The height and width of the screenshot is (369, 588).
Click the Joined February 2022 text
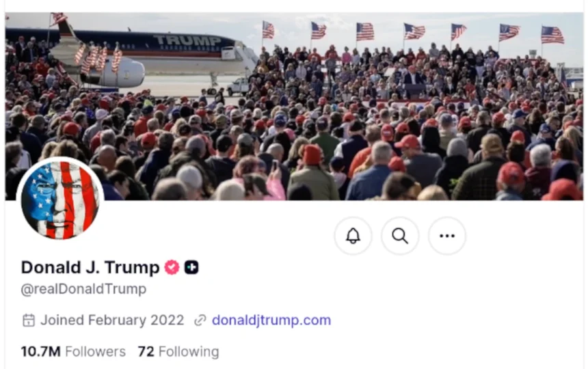click(112, 320)
